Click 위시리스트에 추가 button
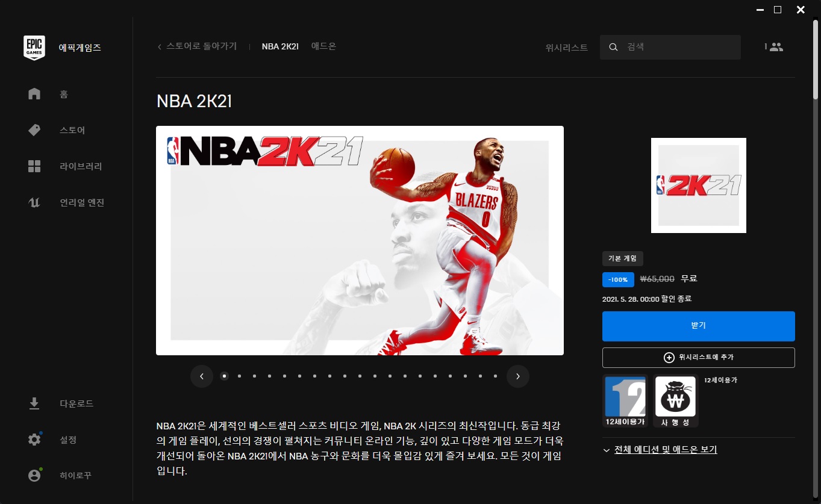This screenshot has width=821, height=504. 699,358
